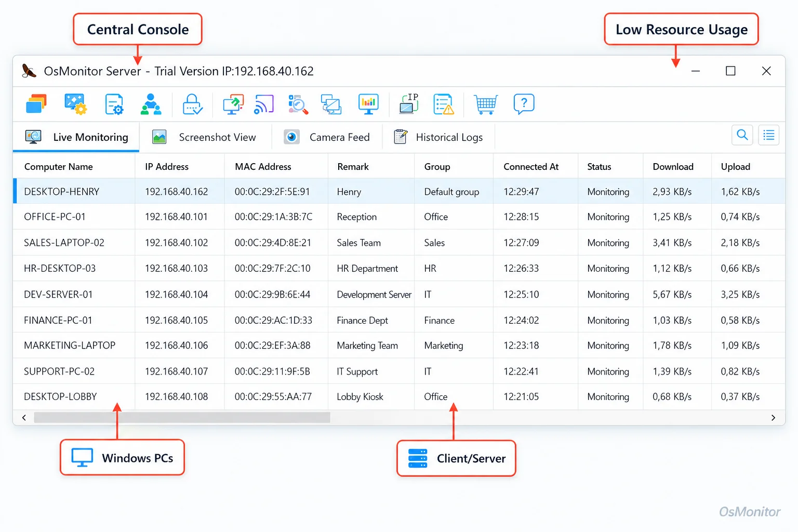Click connected time 12:27:09

(521, 243)
